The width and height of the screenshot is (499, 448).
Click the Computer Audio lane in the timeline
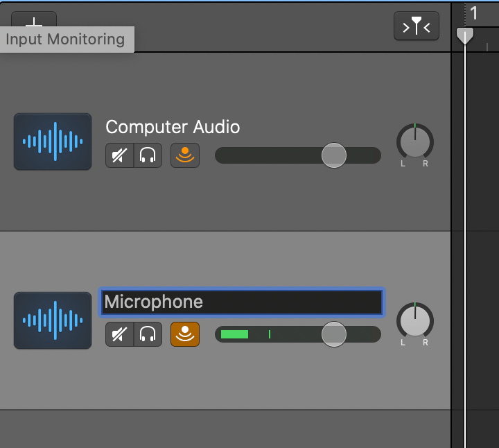pyautogui.click(x=483, y=142)
